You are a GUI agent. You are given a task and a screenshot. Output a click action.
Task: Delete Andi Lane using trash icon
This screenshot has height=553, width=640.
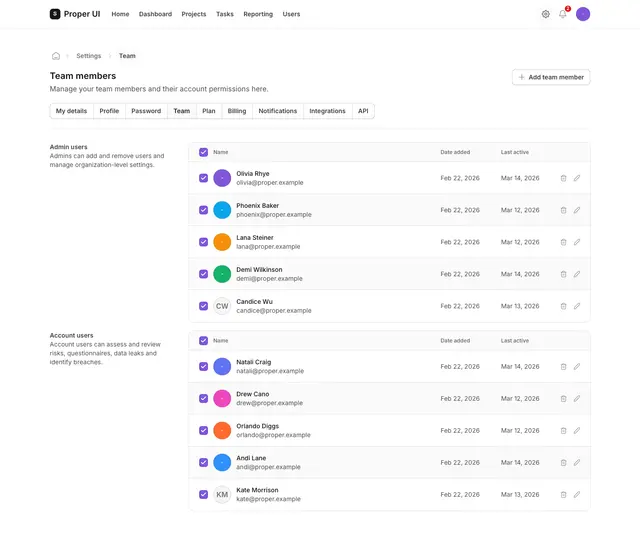pyautogui.click(x=563, y=462)
